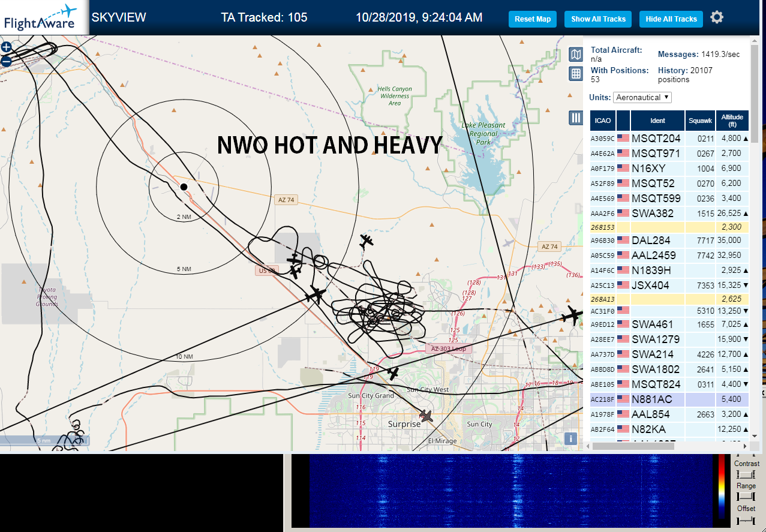
Task: Select the SWA214 aircraft row
Action: [x=669, y=354]
